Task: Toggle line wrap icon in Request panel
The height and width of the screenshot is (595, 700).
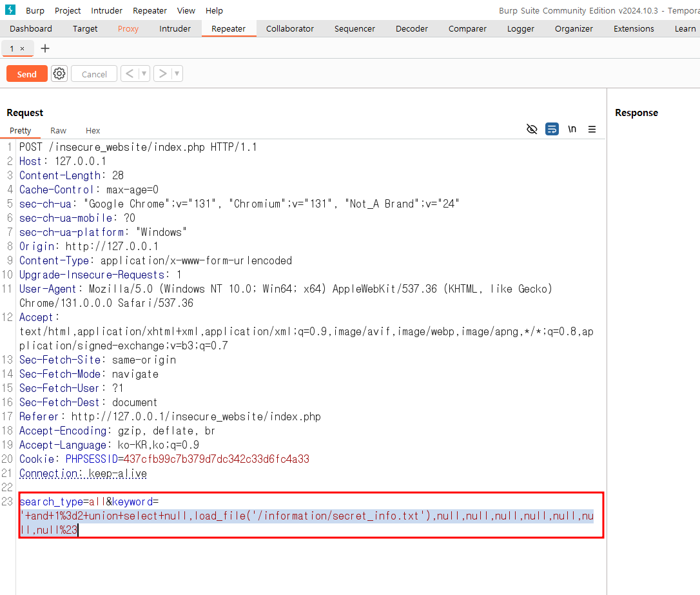Action: (552, 130)
